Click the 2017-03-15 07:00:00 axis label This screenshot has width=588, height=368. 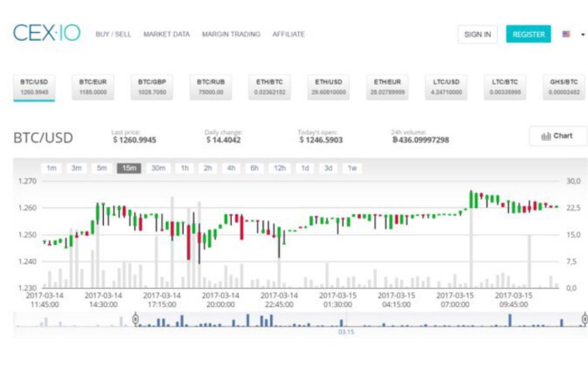coord(455,300)
